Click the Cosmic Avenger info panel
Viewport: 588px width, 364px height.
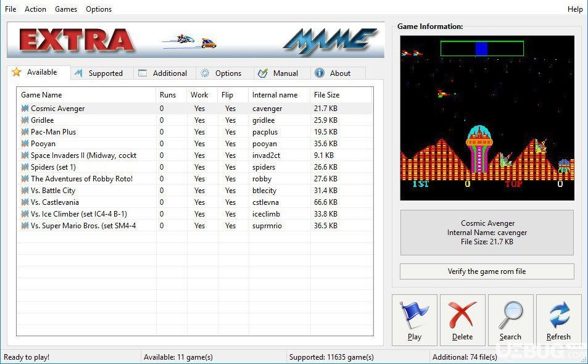coord(487,233)
